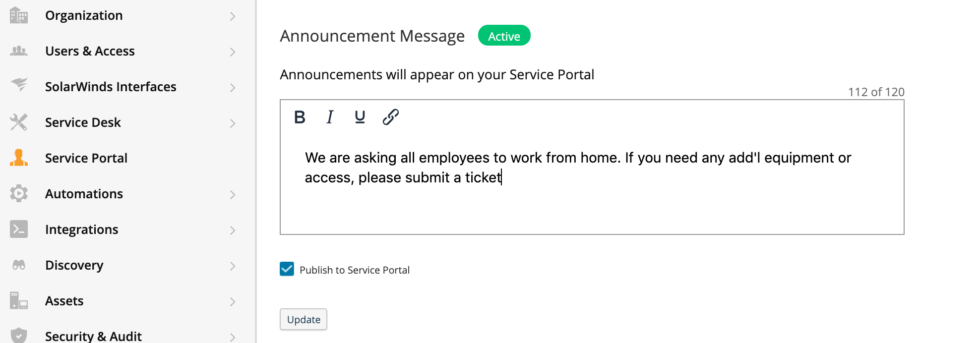Select the orange Service Portal person icon
The height and width of the screenshot is (343, 980).
[x=18, y=158]
